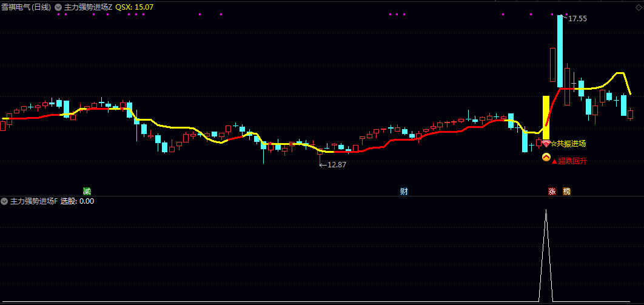Screen dimensions: 644x305
Task: Click the 选股: 0.00 value label
Action: [77, 201]
